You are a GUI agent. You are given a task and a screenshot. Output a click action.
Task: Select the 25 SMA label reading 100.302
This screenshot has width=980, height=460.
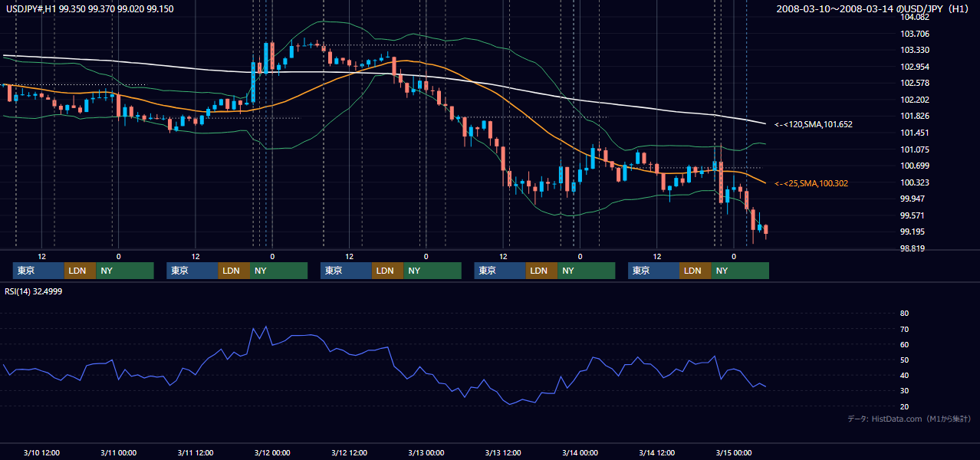click(811, 184)
